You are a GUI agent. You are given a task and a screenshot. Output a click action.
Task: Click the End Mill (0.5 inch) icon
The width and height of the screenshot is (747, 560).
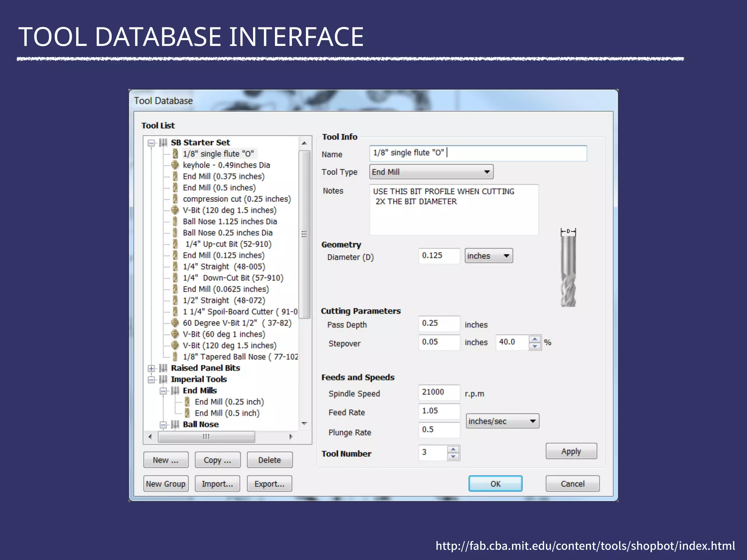point(187,413)
